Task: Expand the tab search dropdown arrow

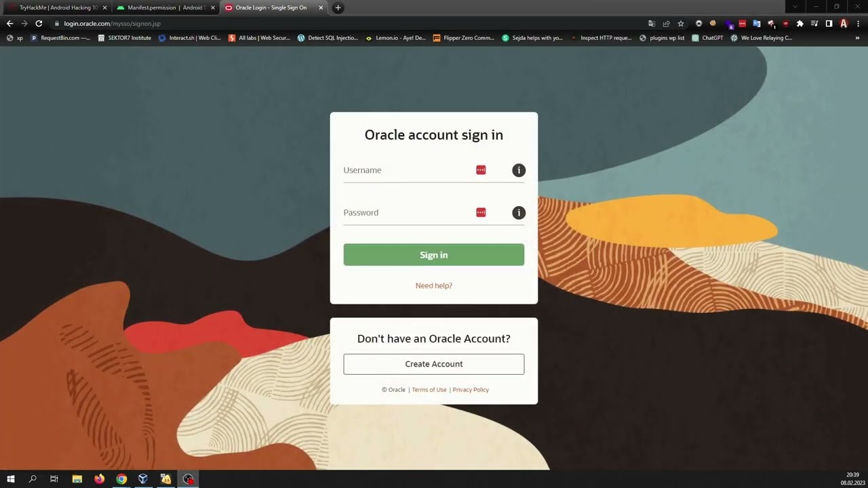Action: 795,7
